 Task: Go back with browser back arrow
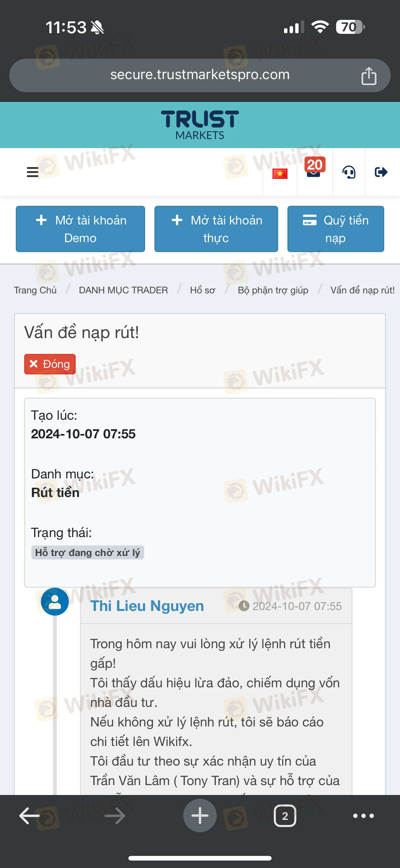click(x=29, y=816)
